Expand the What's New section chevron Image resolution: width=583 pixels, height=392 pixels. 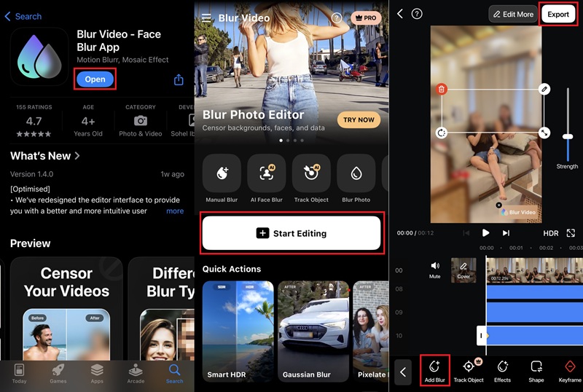(x=77, y=156)
